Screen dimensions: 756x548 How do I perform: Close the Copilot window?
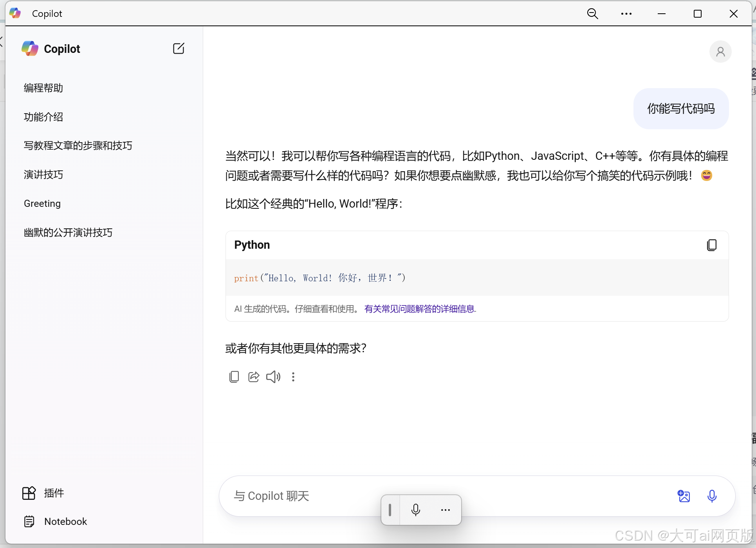[734, 14]
